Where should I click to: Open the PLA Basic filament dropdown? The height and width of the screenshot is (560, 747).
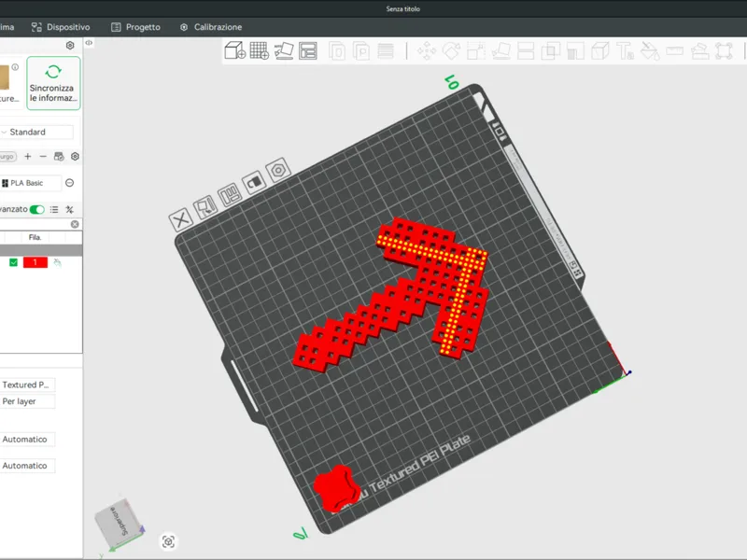pyautogui.click(x=31, y=183)
